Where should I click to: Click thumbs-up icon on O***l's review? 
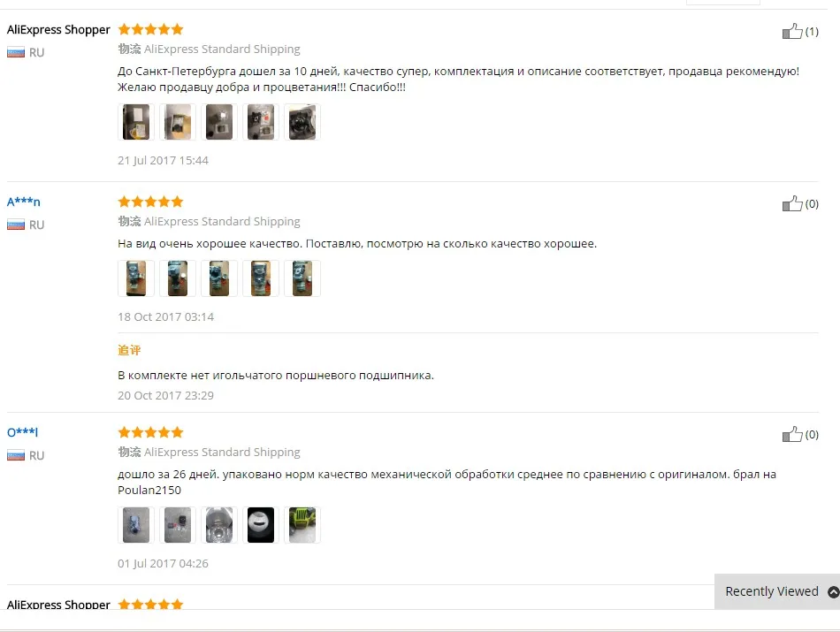coord(792,434)
